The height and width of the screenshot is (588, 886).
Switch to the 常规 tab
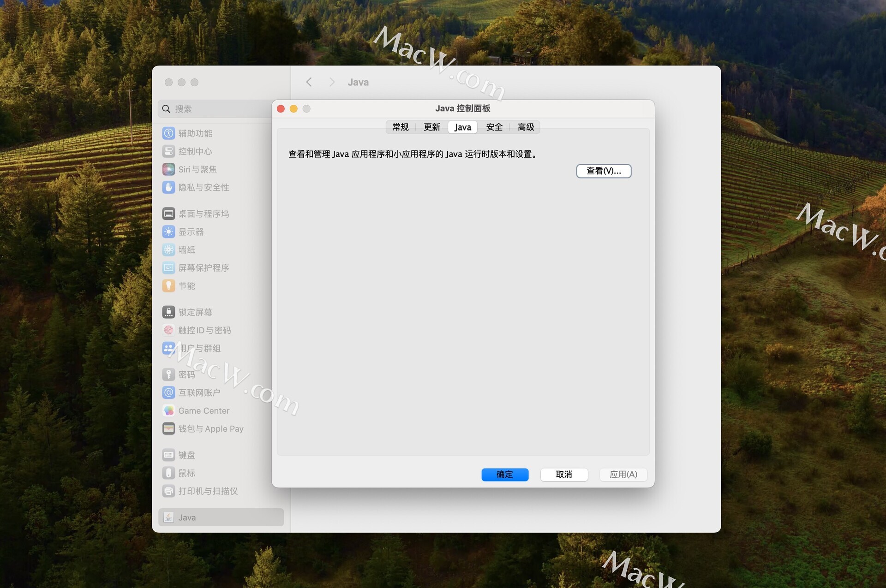[x=401, y=127]
